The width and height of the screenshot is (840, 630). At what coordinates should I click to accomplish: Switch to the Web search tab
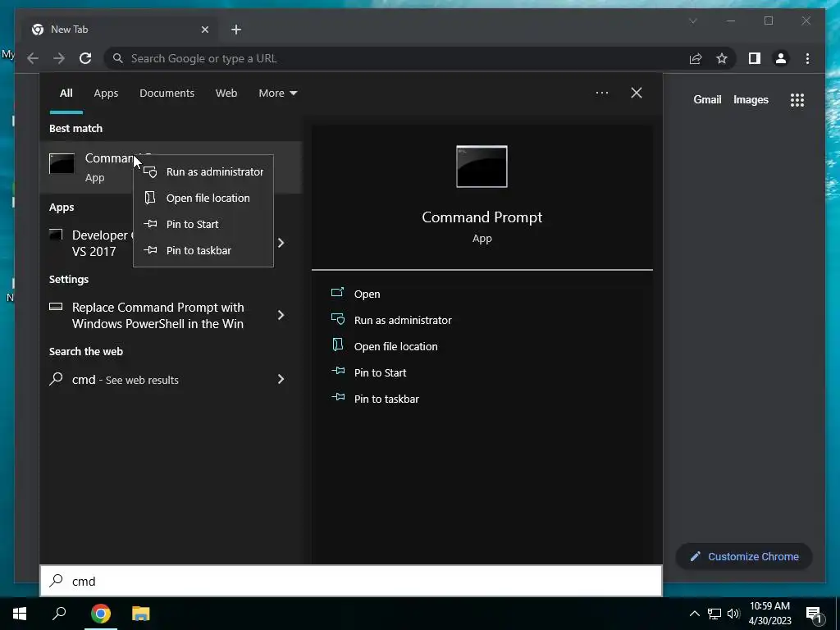click(x=226, y=94)
